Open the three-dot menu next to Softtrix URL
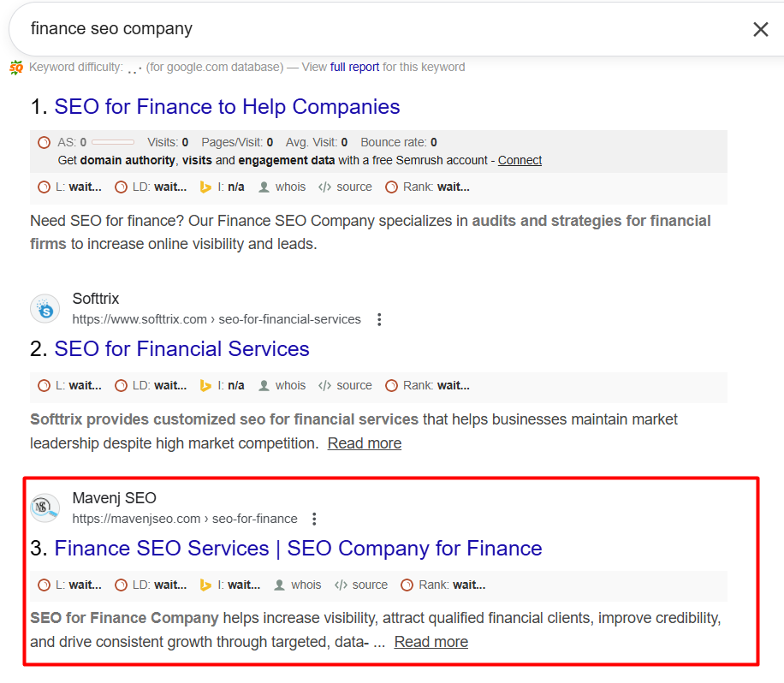The image size is (784, 683). pos(379,319)
